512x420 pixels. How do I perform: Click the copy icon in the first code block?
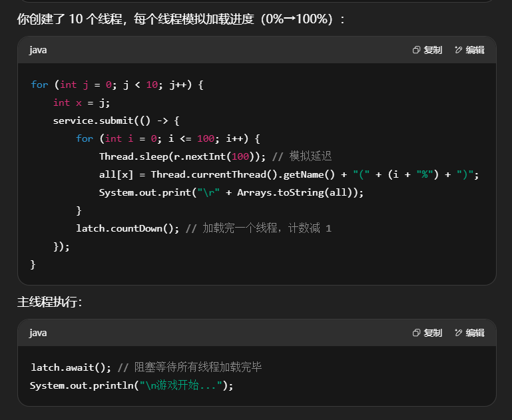click(x=416, y=50)
